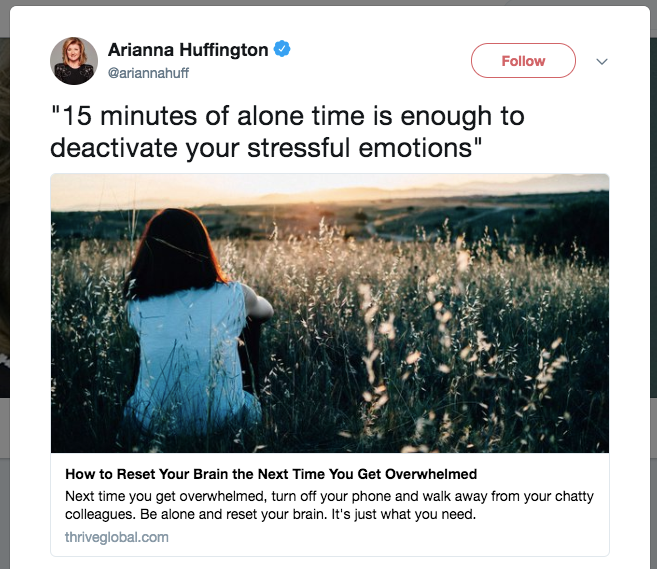Open Arianna Huffington's profile avatar
Viewport: 657px width, 569px height.
(x=74, y=61)
